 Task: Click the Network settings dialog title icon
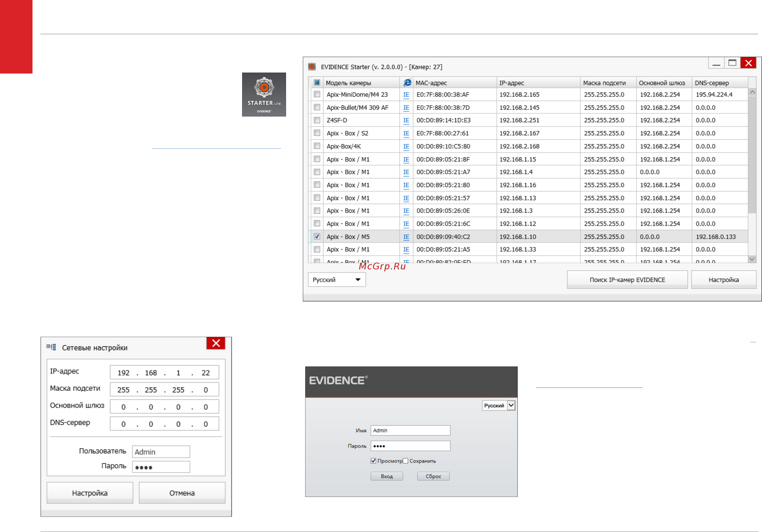pyautogui.click(x=51, y=347)
